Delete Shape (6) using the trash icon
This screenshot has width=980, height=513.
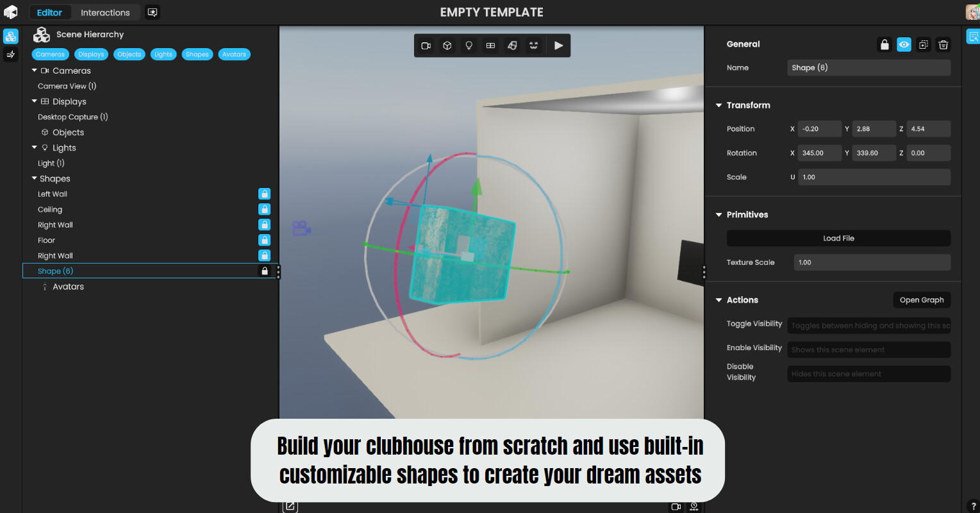(943, 45)
